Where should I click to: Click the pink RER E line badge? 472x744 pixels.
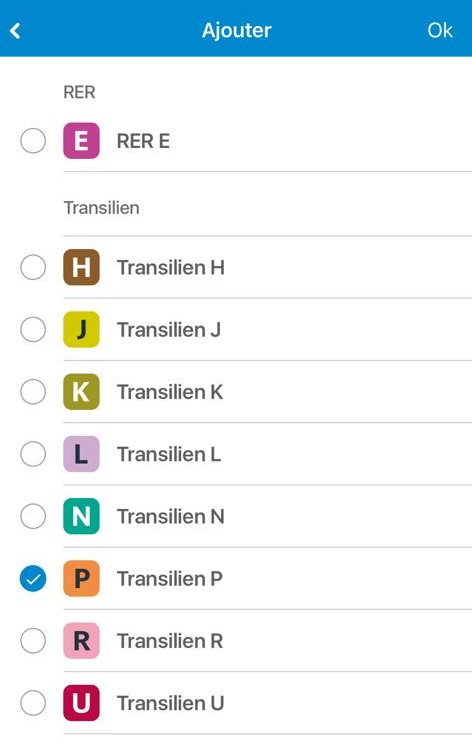click(x=81, y=141)
